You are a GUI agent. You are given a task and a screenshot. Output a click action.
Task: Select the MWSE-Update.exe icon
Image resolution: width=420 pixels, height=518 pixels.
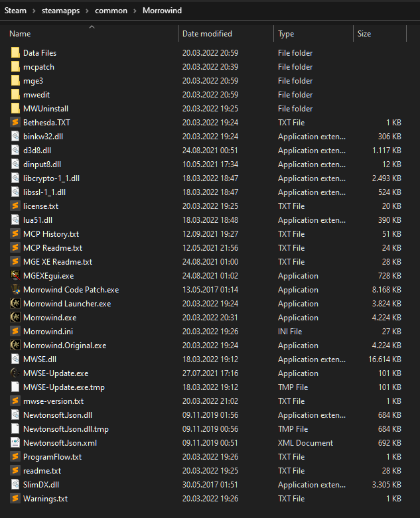pos(16,373)
